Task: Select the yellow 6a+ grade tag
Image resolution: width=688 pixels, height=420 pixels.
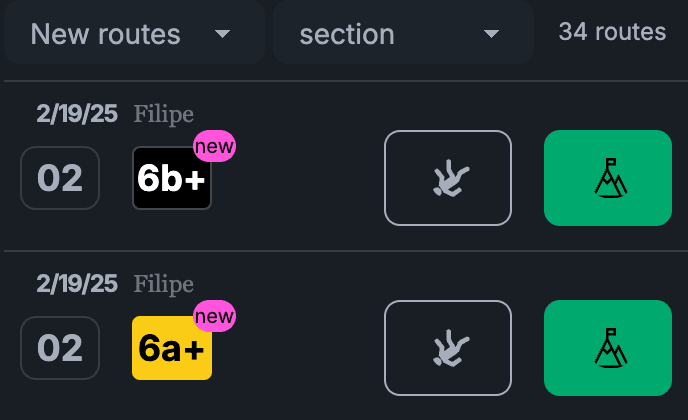Action: point(172,348)
